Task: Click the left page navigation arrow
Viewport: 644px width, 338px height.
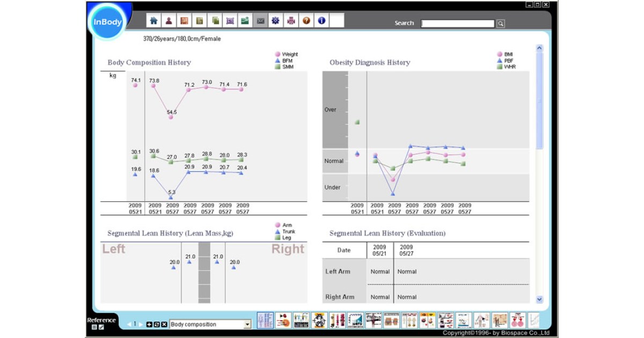Action: (129, 324)
